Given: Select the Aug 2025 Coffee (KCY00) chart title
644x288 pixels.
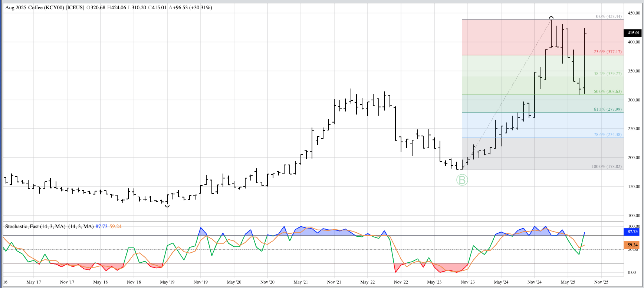Looking at the screenshot, I should (x=45, y=7).
